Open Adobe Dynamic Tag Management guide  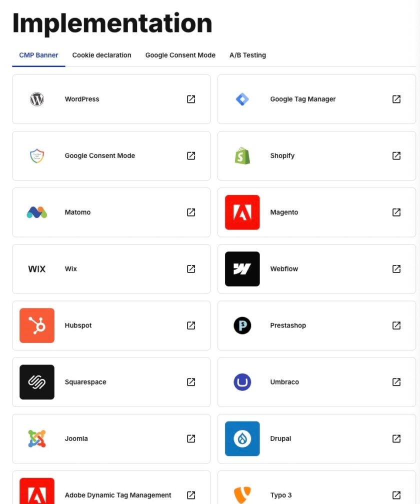(118, 495)
